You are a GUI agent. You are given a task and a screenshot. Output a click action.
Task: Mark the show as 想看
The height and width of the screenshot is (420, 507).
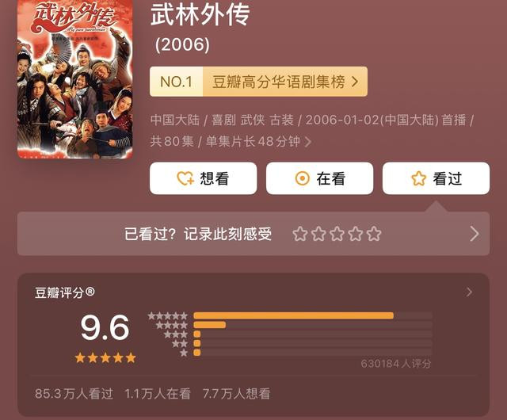point(204,178)
